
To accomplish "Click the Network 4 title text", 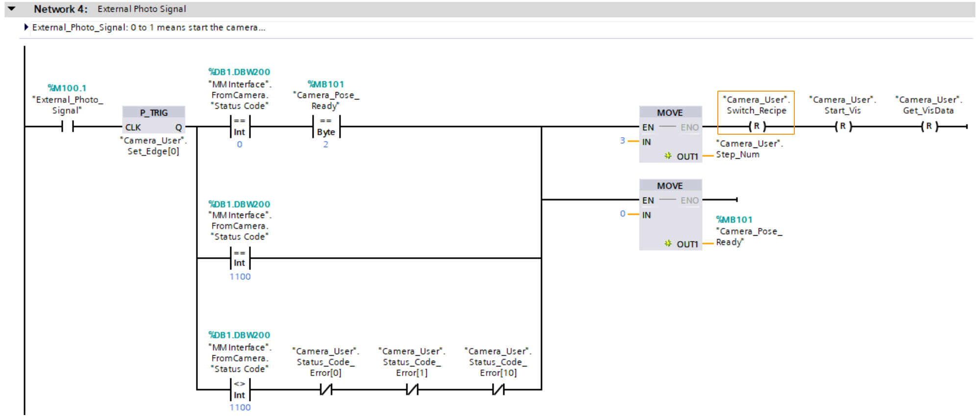I will pyautogui.click(x=142, y=9).
